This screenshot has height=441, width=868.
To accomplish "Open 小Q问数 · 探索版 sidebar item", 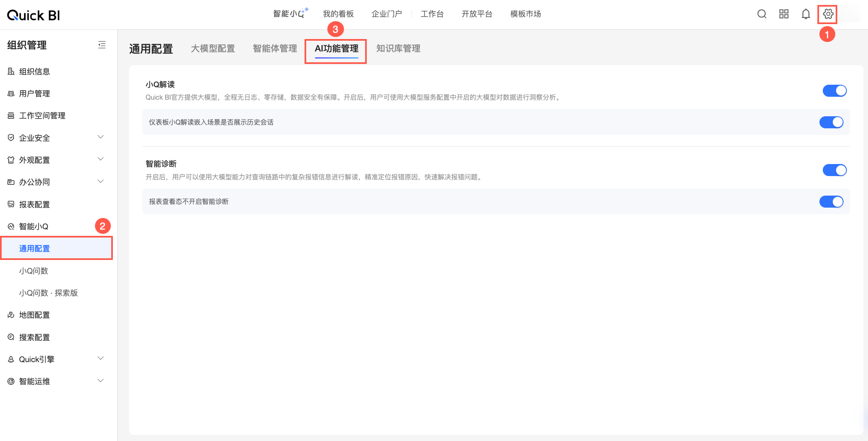I will point(49,293).
